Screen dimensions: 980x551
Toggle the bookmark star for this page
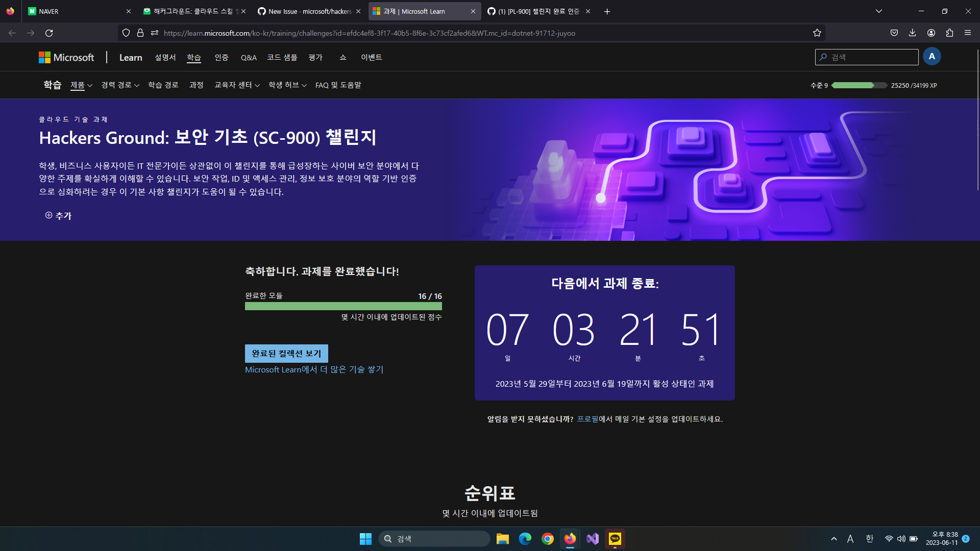click(817, 33)
